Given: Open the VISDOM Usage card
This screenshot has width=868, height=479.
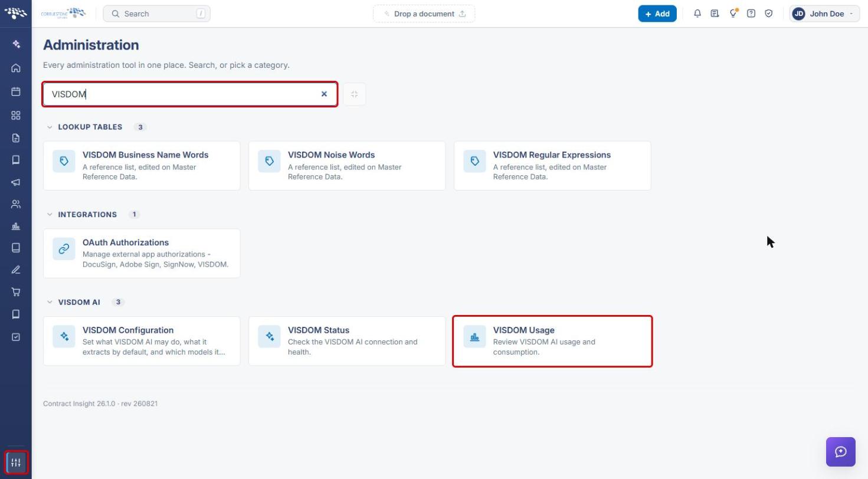Looking at the screenshot, I should [x=552, y=341].
